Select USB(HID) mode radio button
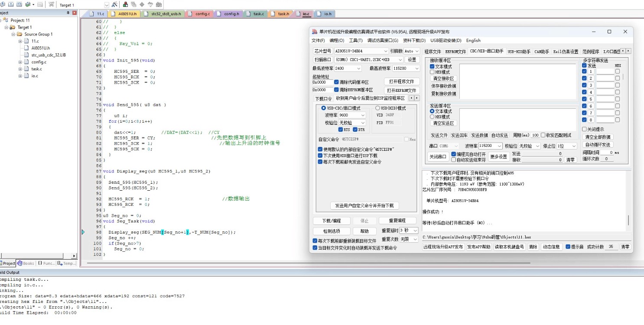The image size is (644, 325). point(377,108)
